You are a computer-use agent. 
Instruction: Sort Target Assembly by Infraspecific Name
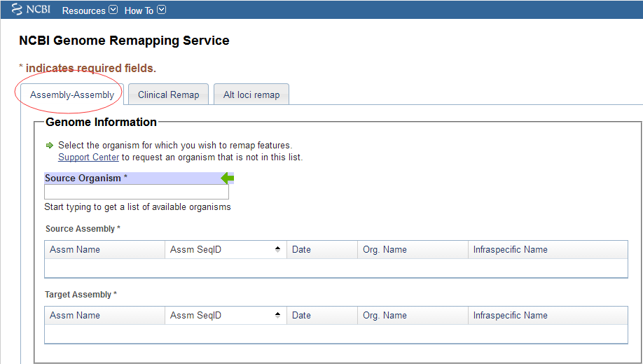[x=510, y=316]
